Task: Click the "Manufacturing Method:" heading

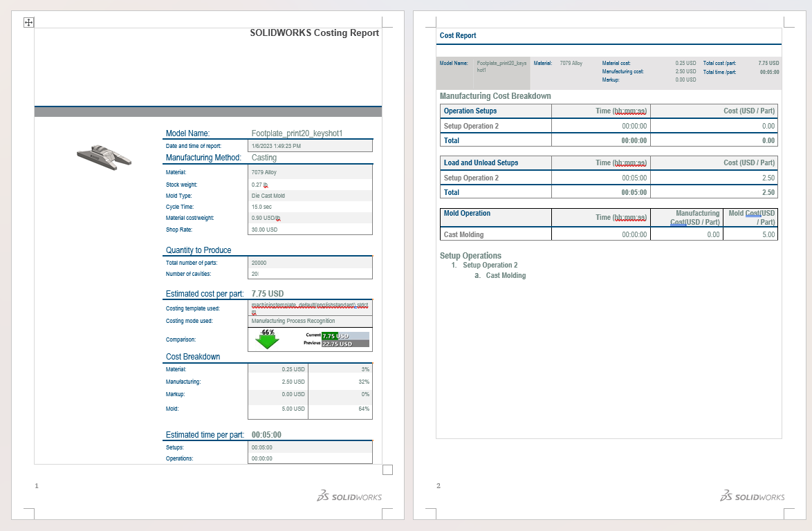Action: pos(203,158)
